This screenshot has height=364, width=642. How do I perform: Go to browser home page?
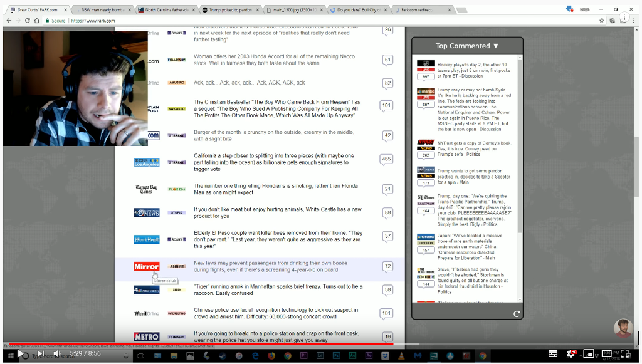(x=37, y=21)
